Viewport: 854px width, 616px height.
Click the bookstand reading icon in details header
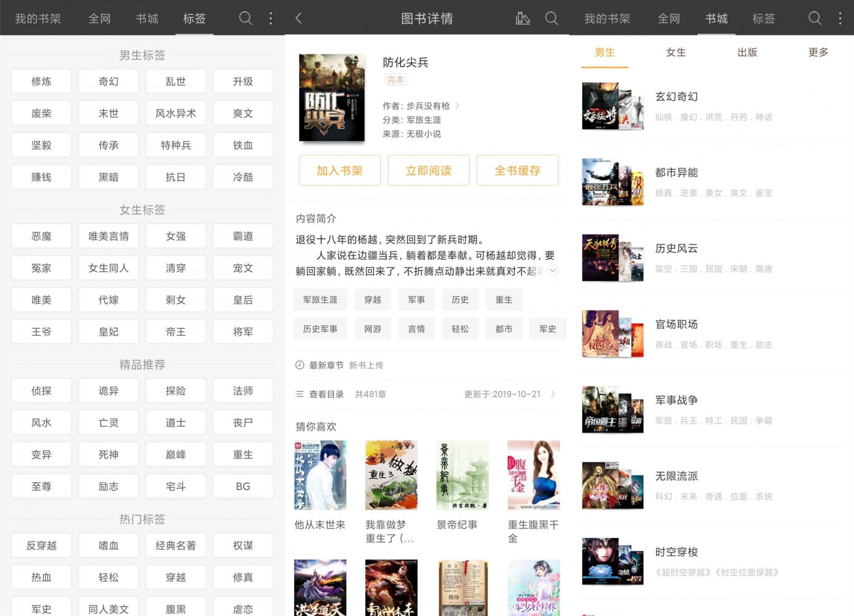522,19
